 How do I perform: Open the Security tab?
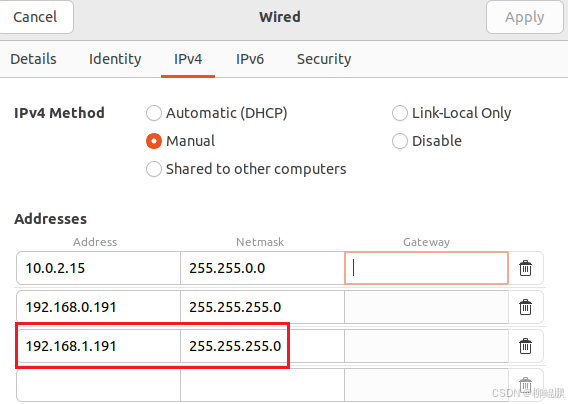pyautogui.click(x=324, y=59)
